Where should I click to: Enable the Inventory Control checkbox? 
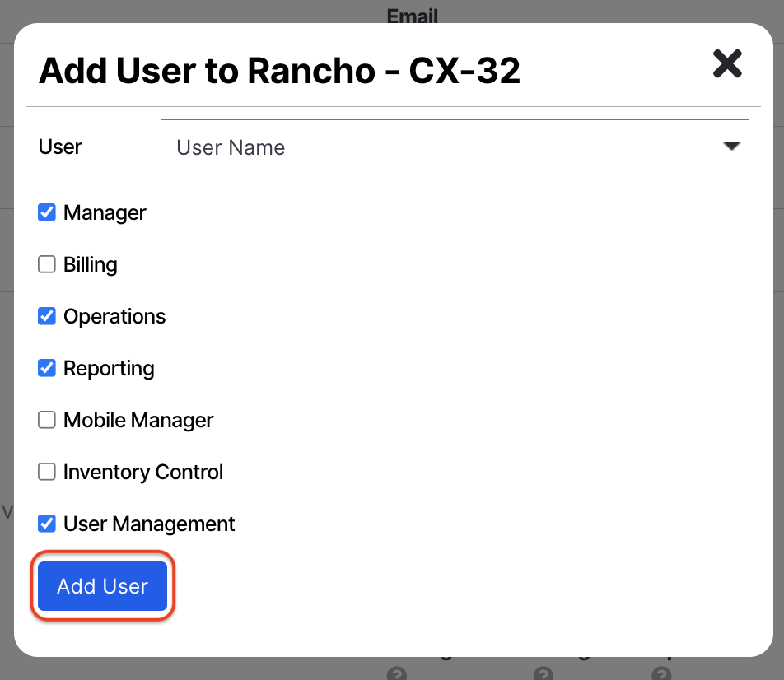[47, 472]
